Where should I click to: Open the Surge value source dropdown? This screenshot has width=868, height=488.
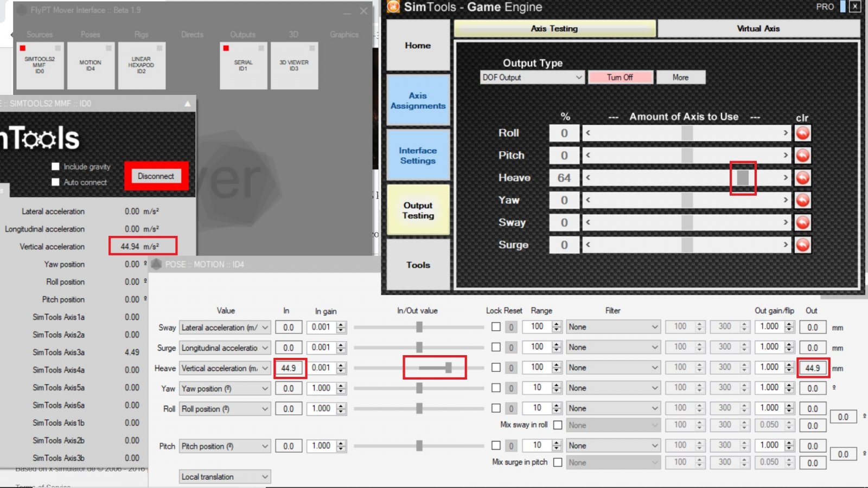pyautogui.click(x=225, y=348)
